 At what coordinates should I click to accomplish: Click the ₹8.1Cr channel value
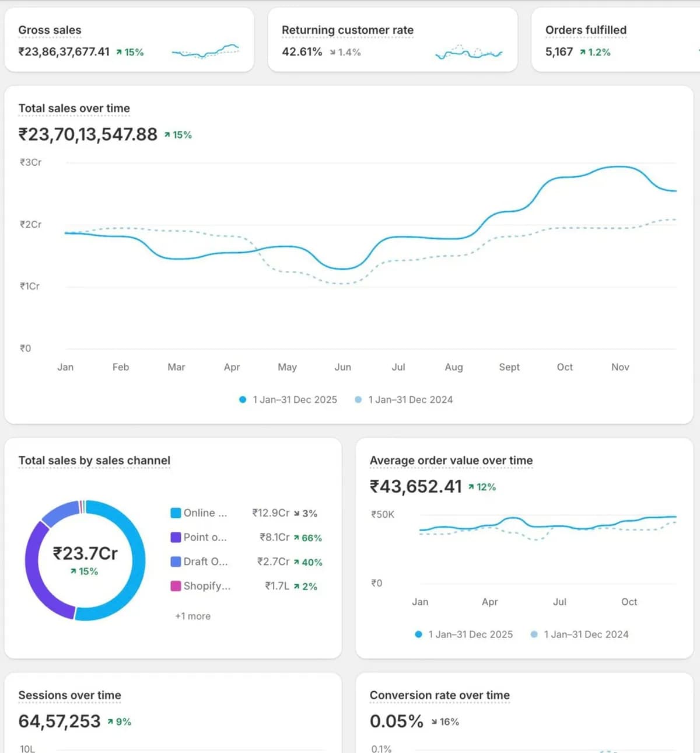[x=274, y=537]
